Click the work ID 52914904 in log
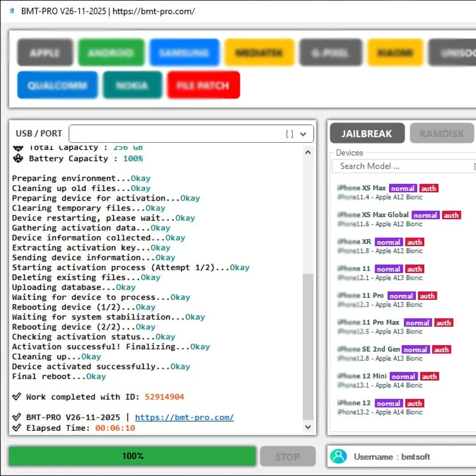This screenshot has width=476, height=476. coord(164,397)
